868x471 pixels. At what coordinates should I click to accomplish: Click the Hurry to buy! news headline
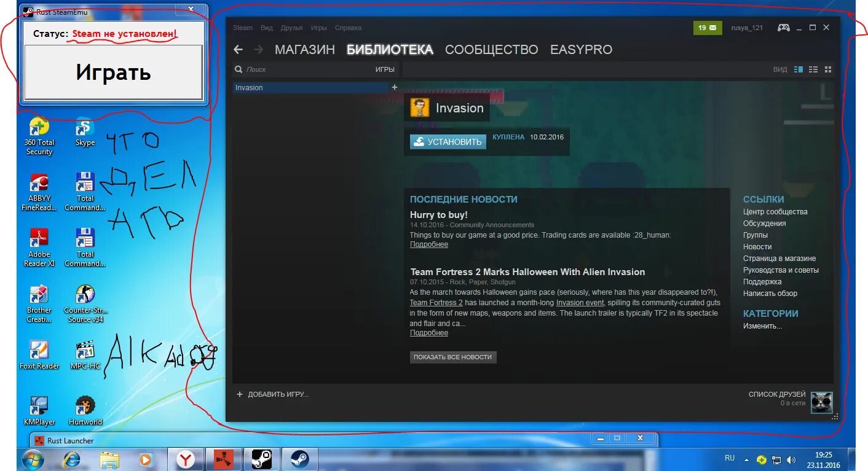pos(439,215)
